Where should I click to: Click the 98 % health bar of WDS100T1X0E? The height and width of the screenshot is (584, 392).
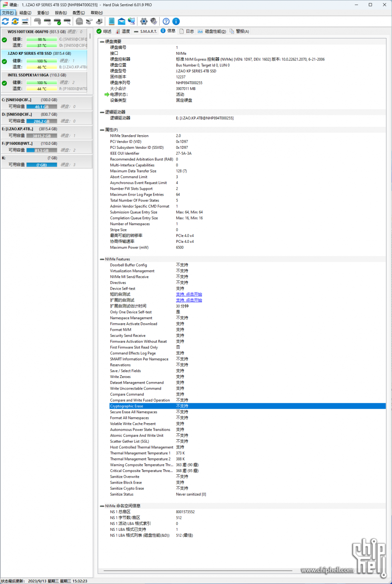(42, 40)
